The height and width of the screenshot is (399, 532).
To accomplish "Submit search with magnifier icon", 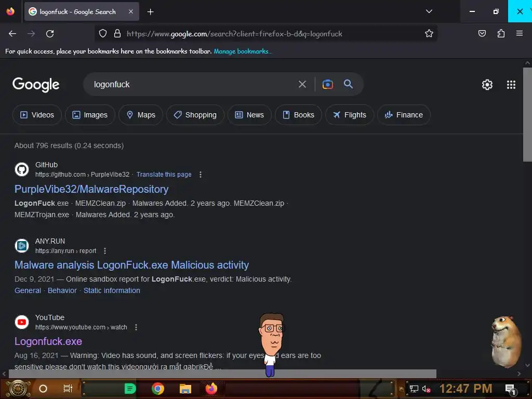I will 348,84.
